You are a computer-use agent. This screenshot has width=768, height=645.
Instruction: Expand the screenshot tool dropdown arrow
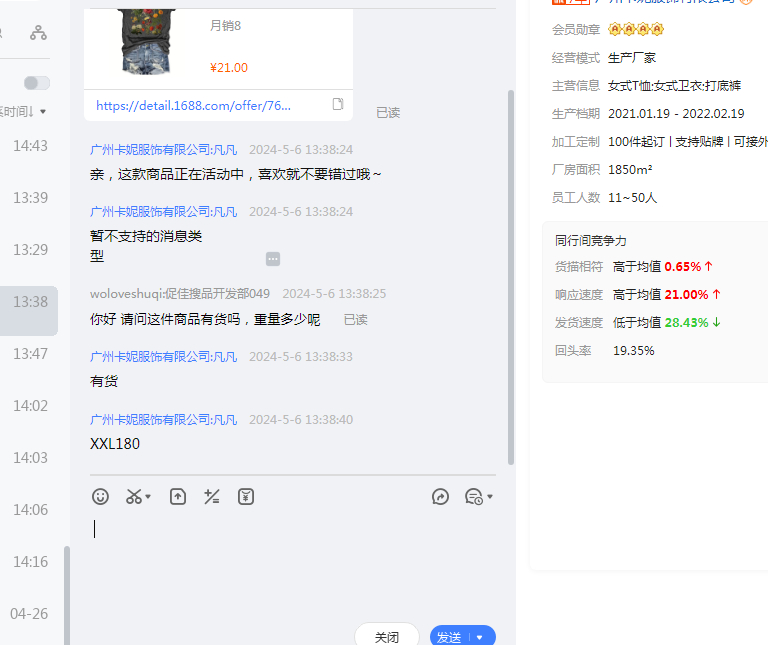pos(149,497)
